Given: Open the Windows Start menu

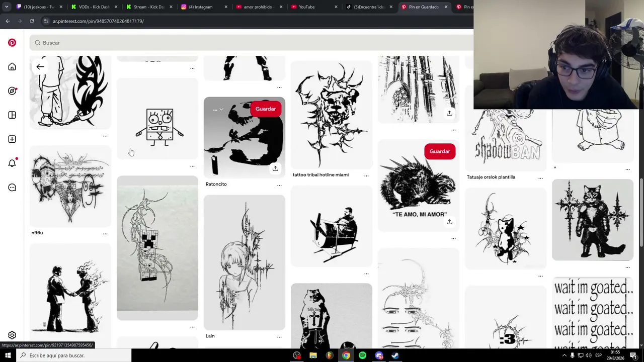Looking at the screenshot, I should coord(8,355).
